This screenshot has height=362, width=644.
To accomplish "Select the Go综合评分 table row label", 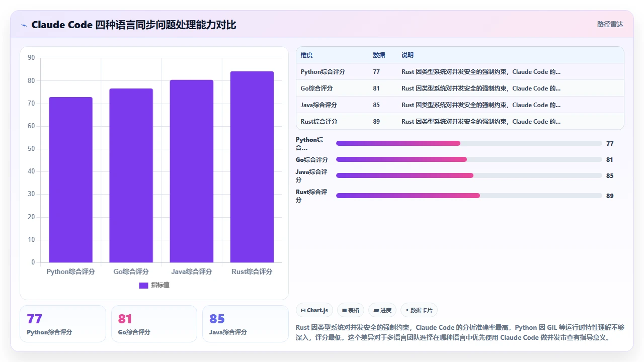I will click(316, 88).
